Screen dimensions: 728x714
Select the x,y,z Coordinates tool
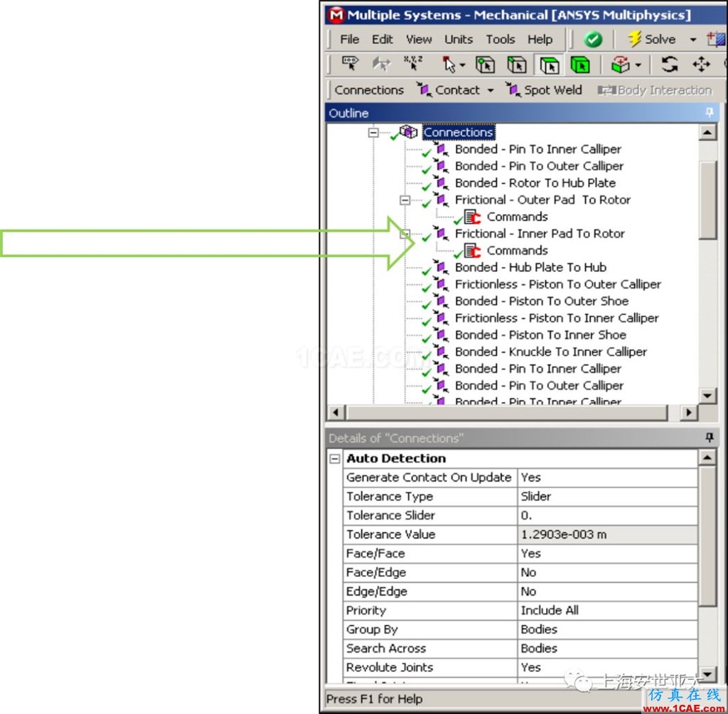coord(413,63)
